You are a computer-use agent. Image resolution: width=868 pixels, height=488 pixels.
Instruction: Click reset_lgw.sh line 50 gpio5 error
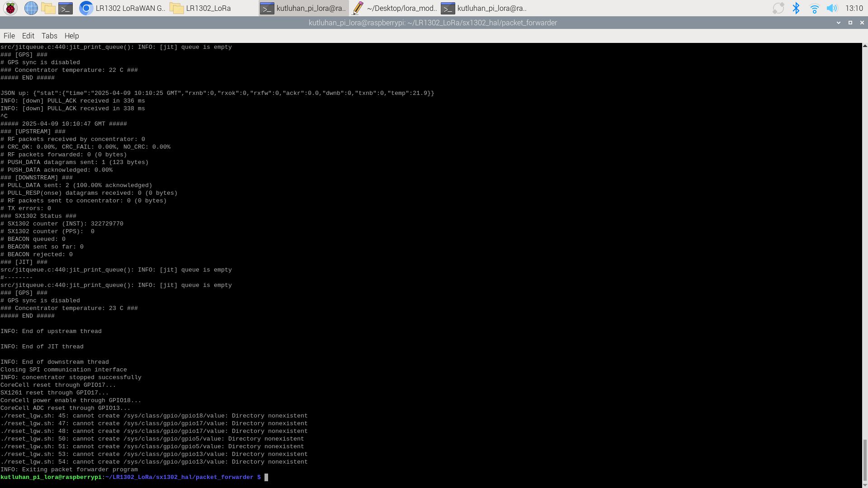coord(152,439)
